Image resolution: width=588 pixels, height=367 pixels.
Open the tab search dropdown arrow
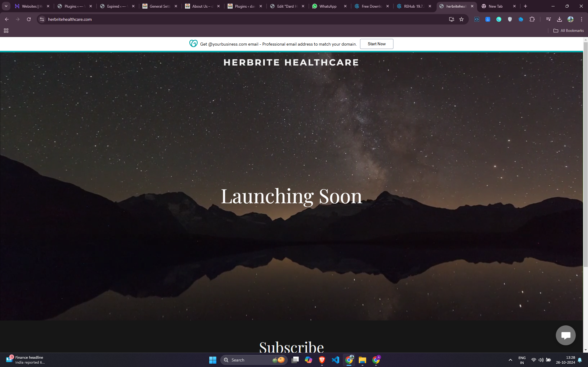click(6, 6)
